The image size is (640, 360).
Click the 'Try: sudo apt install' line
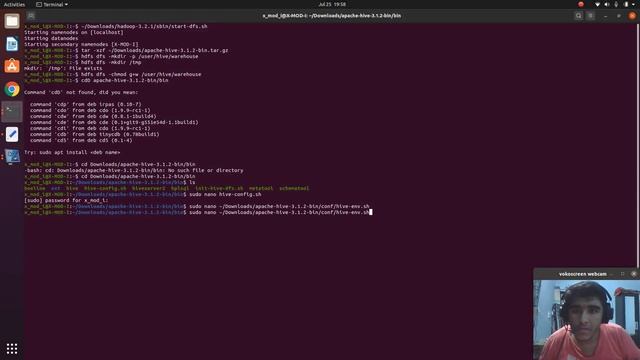(x=72, y=152)
